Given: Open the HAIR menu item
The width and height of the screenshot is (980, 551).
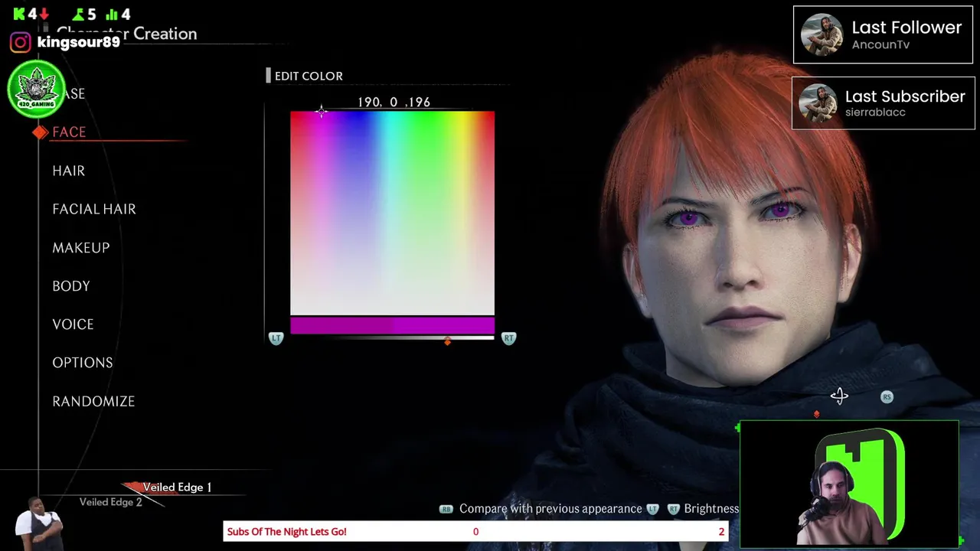Looking at the screenshot, I should click(69, 171).
